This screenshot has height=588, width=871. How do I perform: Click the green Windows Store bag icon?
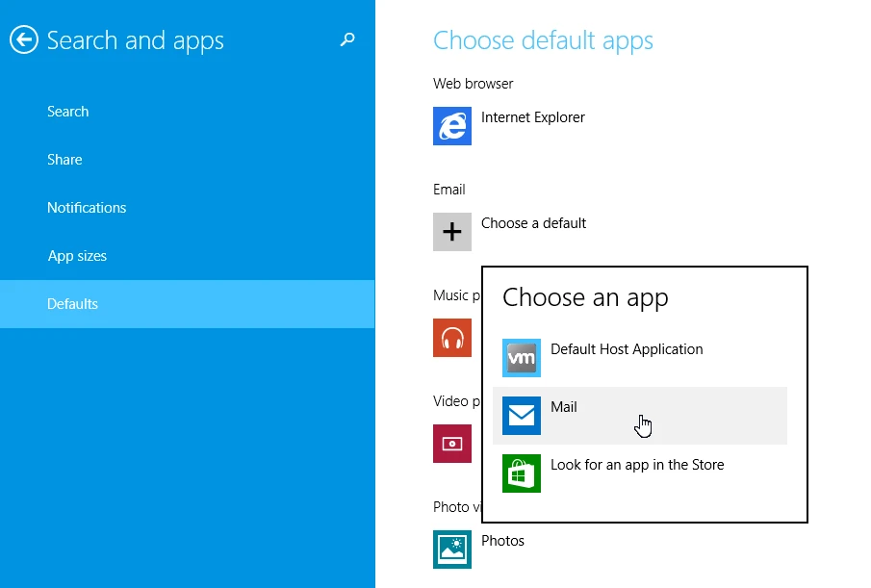522,473
